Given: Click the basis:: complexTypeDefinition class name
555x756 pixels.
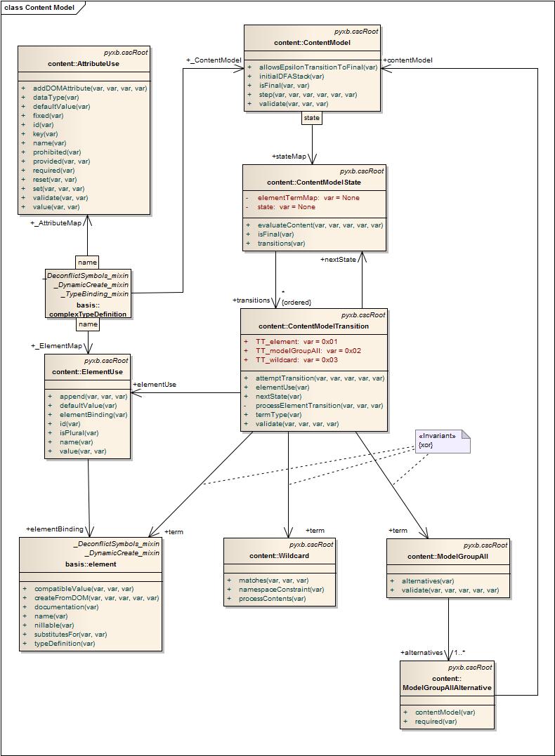Looking at the screenshot, I should pos(88,310).
